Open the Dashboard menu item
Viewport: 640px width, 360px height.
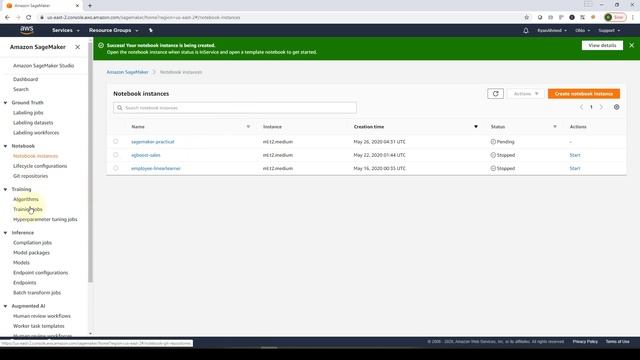tap(25, 79)
